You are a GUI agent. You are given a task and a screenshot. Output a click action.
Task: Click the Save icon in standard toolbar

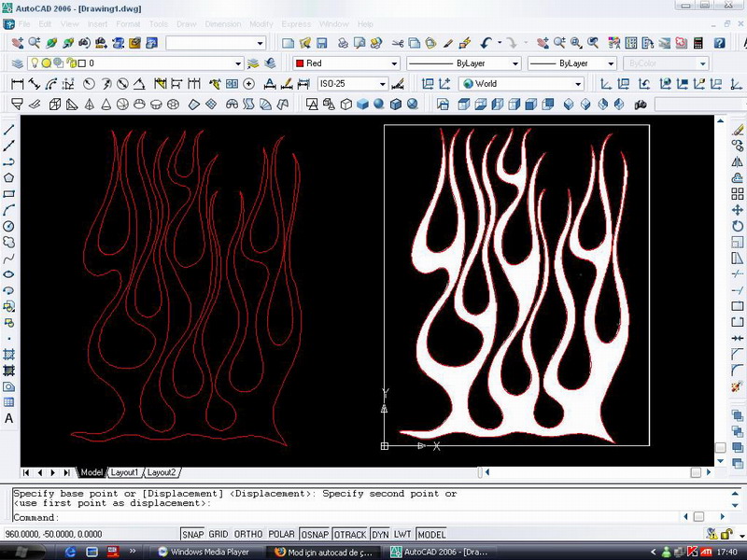point(321,43)
